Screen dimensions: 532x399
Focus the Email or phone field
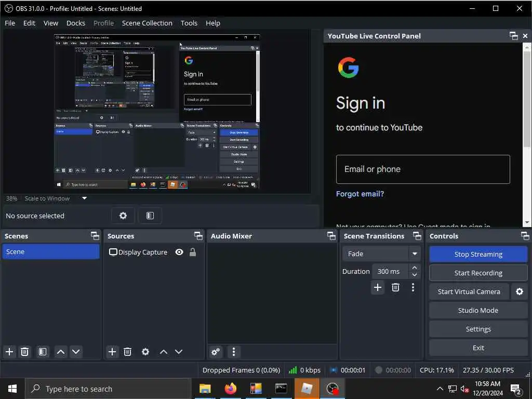pos(423,169)
